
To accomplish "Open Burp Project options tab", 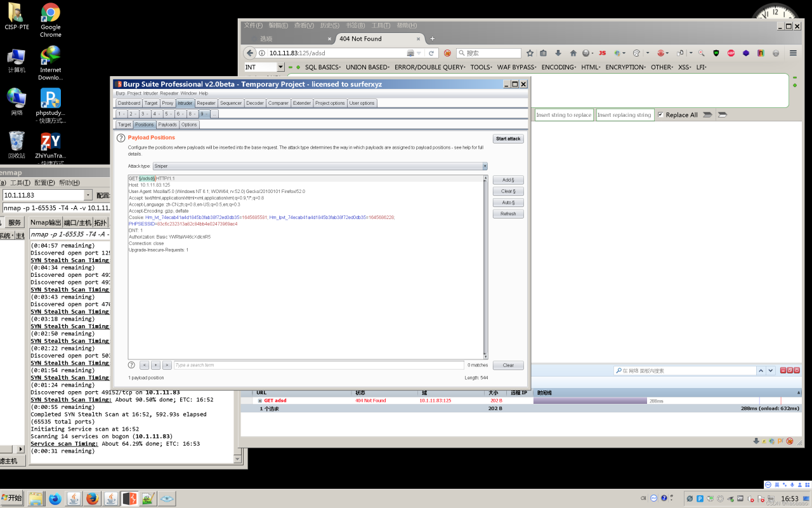I will pyautogui.click(x=330, y=103).
